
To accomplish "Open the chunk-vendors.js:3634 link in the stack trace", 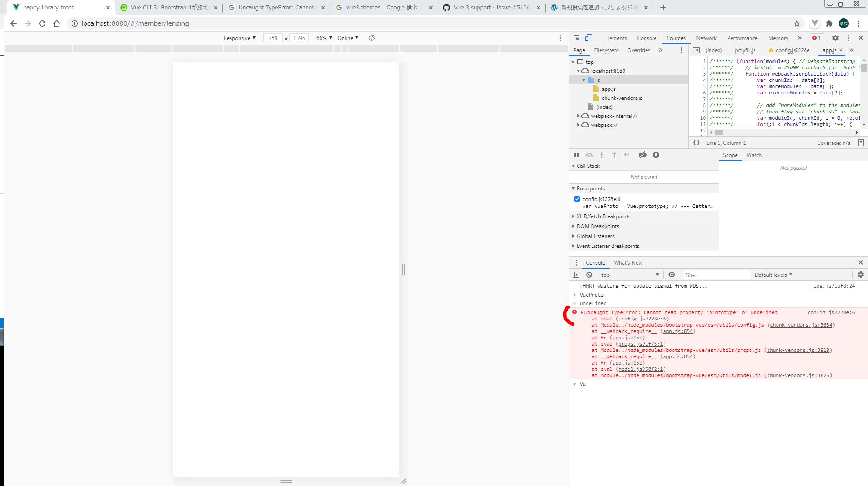I will (801, 325).
